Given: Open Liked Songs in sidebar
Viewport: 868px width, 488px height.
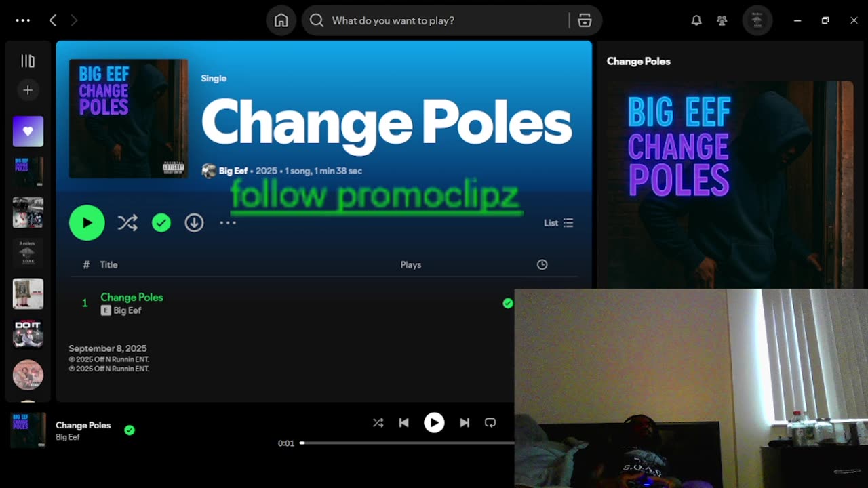Looking at the screenshot, I should point(28,131).
